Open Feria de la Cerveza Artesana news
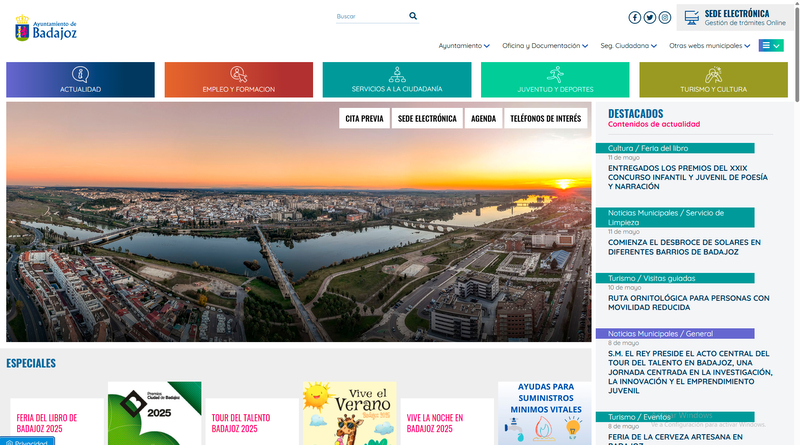800x445 pixels. click(x=676, y=439)
